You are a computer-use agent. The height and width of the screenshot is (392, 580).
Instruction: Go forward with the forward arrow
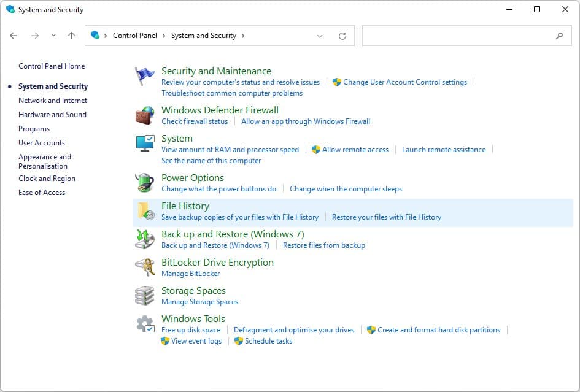[x=35, y=36]
